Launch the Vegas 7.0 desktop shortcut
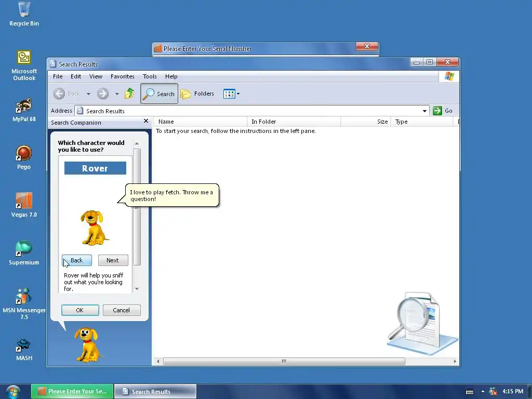 coord(24,205)
